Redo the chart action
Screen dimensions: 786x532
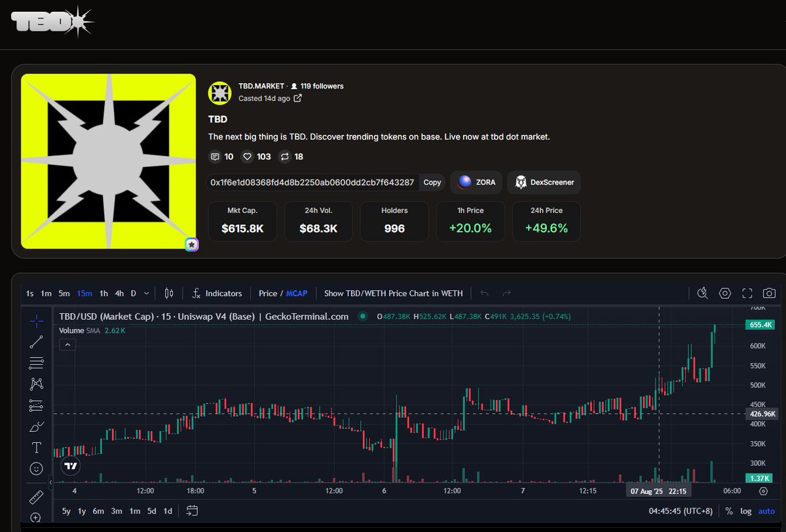point(506,293)
